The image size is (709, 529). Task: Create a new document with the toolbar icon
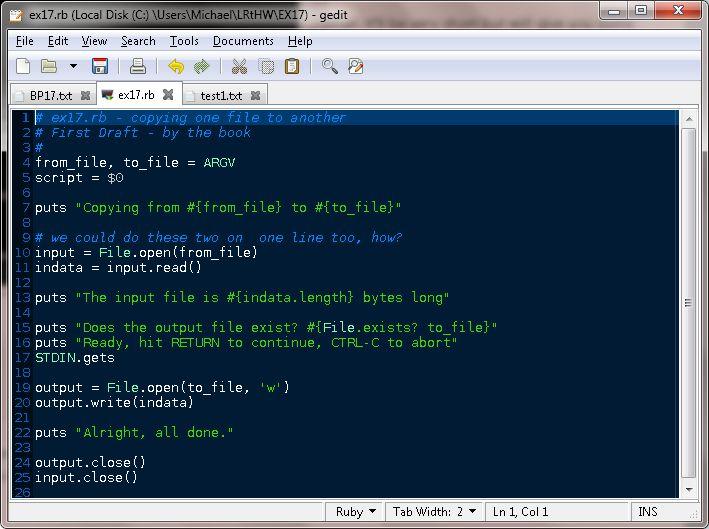pyautogui.click(x=23, y=66)
